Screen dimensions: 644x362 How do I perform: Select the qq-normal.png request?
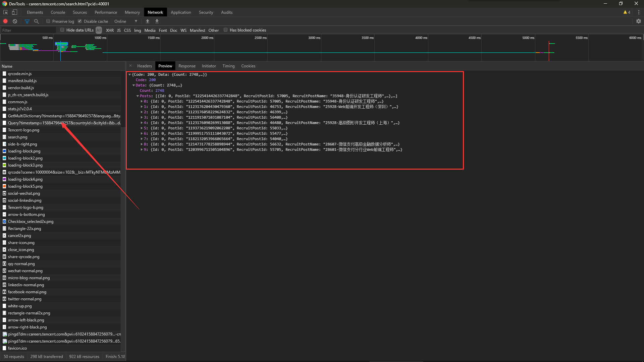[x=21, y=264]
